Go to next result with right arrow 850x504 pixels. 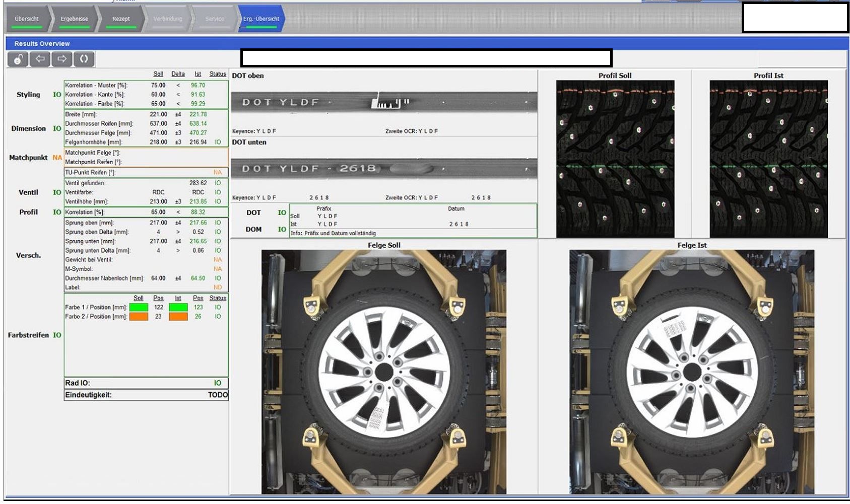coord(62,59)
